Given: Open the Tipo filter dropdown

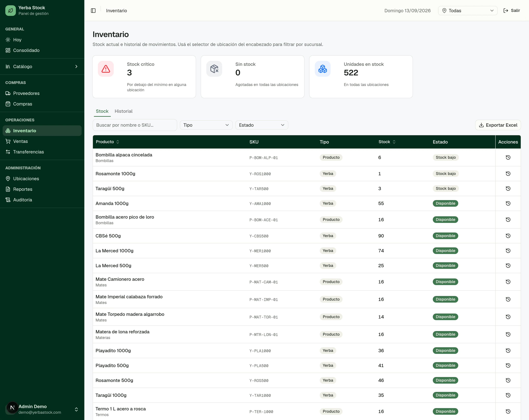Looking at the screenshot, I should (206, 125).
